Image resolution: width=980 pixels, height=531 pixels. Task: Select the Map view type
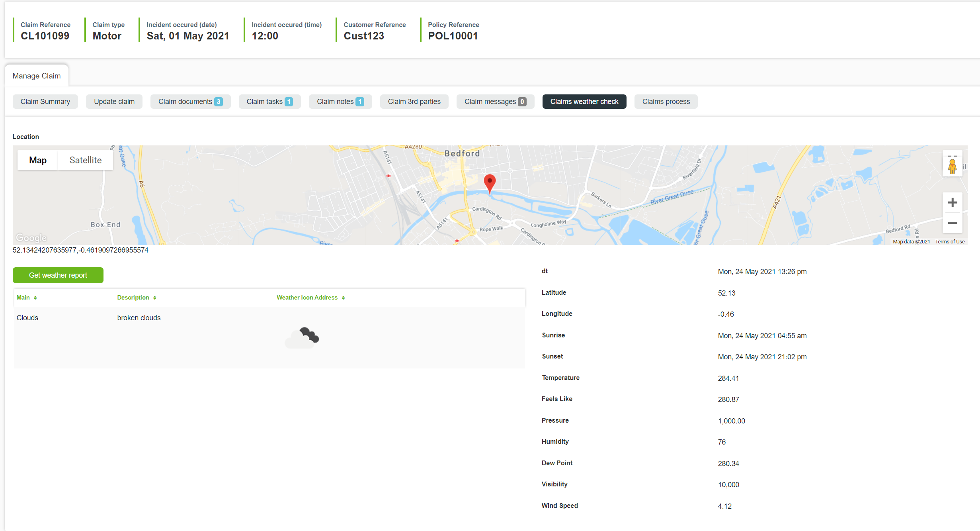pyautogui.click(x=38, y=160)
